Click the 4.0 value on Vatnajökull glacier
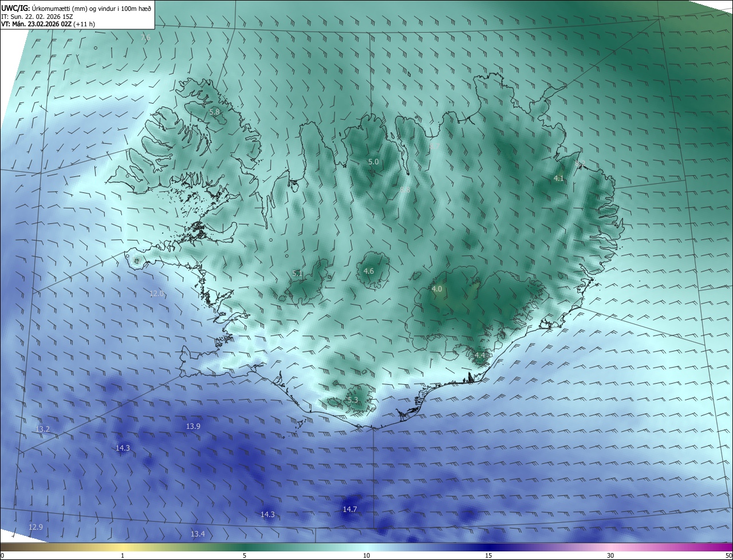Screen dimensions: 733x560 [437, 289]
